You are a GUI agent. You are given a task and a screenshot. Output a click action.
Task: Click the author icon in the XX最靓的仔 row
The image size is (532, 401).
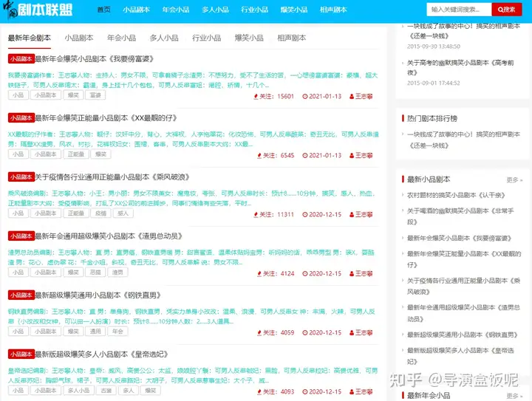tap(352, 156)
